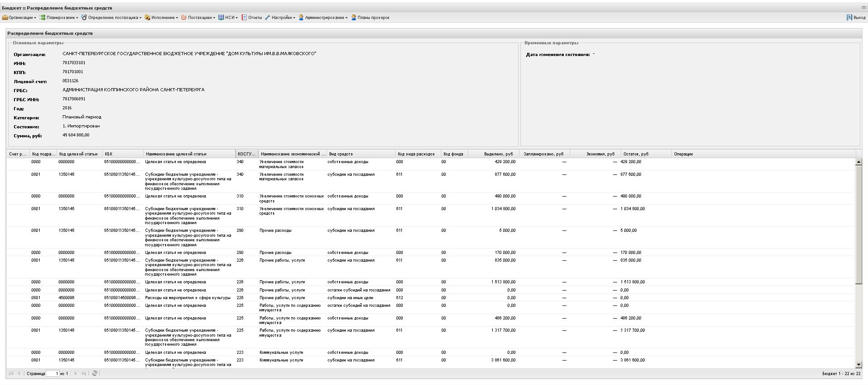The image size is (868, 385).
Task: Click expense type code 612
Action: pyautogui.click(x=399, y=298)
